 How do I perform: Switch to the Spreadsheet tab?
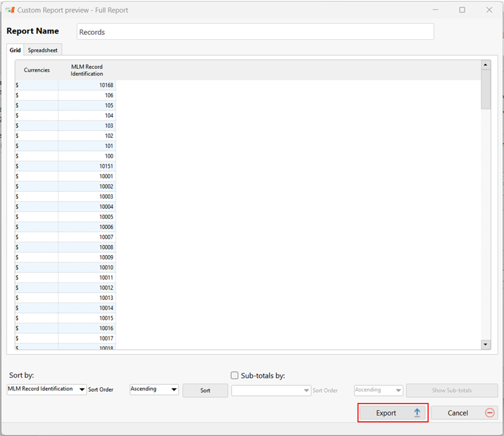(x=43, y=50)
